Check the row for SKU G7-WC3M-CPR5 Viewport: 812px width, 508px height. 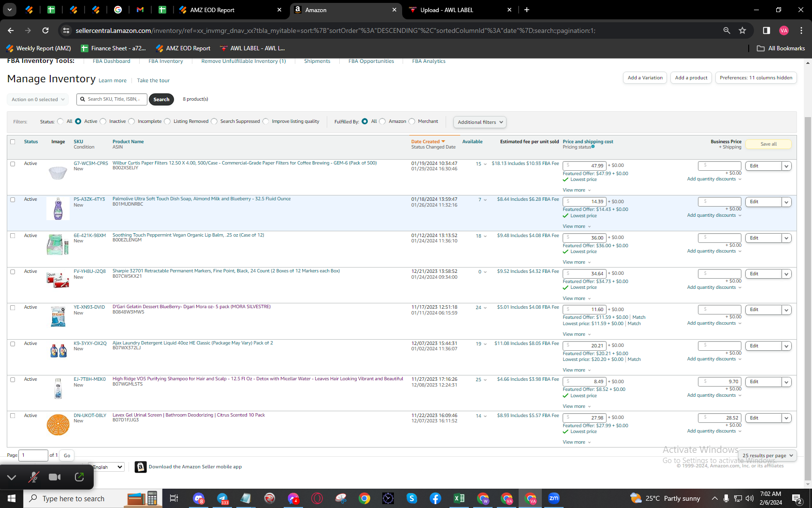[x=13, y=164]
